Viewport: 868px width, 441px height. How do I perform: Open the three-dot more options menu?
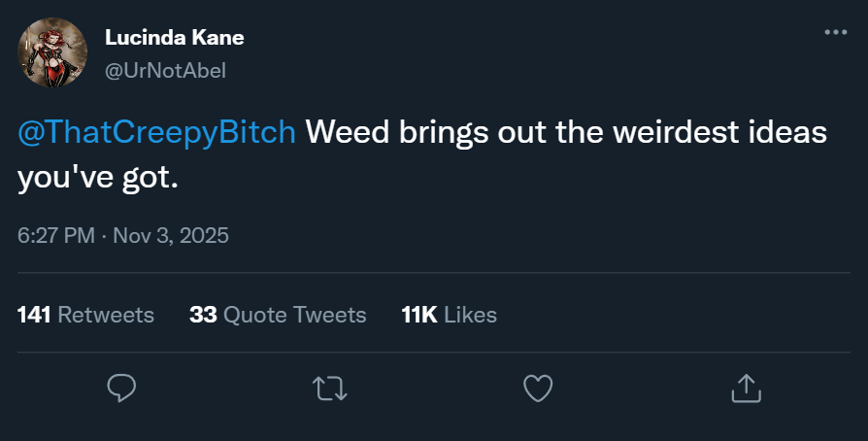pyautogui.click(x=835, y=32)
